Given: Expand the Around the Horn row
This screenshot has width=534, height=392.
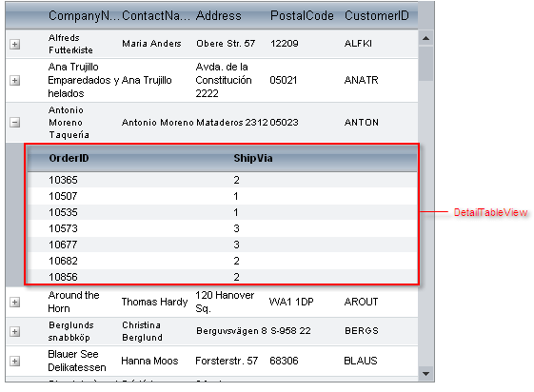Looking at the screenshot, I should tap(14, 302).
